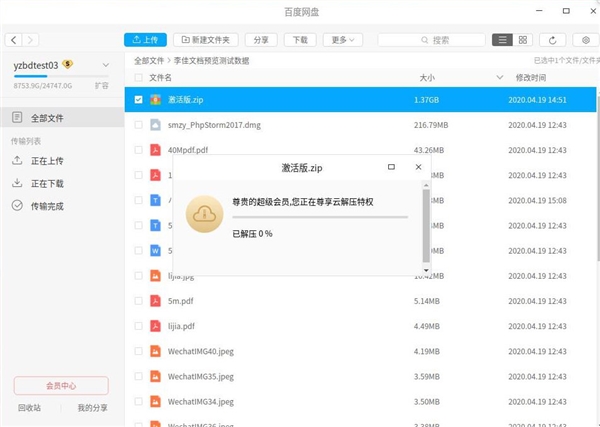Open 正在上传 uploading list

(46, 160)
